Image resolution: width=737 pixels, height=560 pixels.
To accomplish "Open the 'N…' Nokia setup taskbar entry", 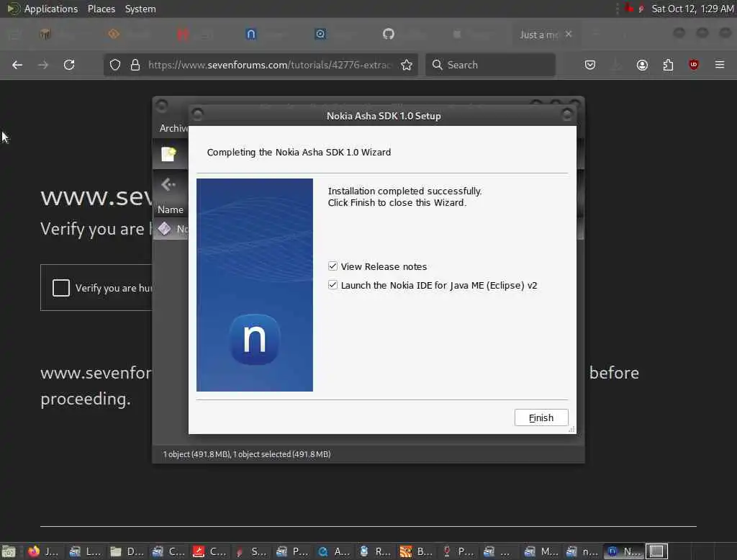I will [623, 551].
